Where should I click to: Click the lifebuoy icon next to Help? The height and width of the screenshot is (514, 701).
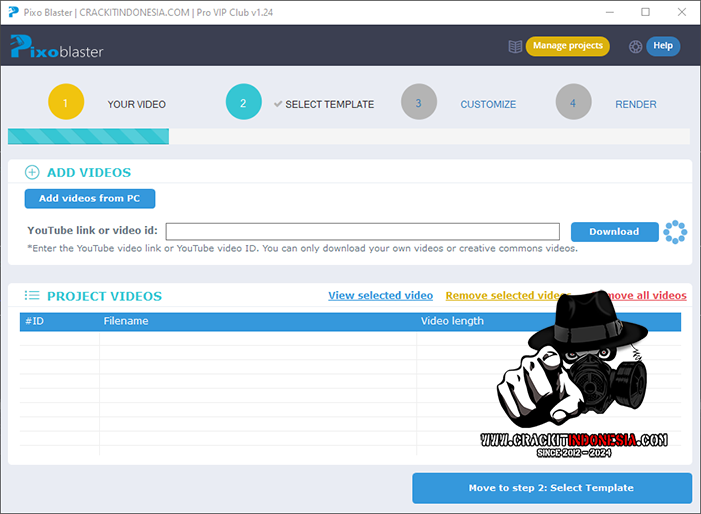pos(635,46)
